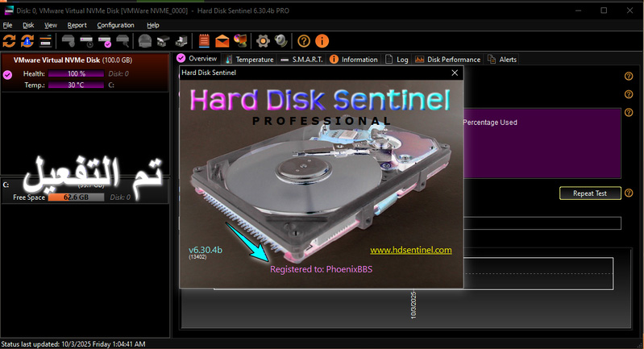Click help icon beside Repeat Test button

[629, 193]
